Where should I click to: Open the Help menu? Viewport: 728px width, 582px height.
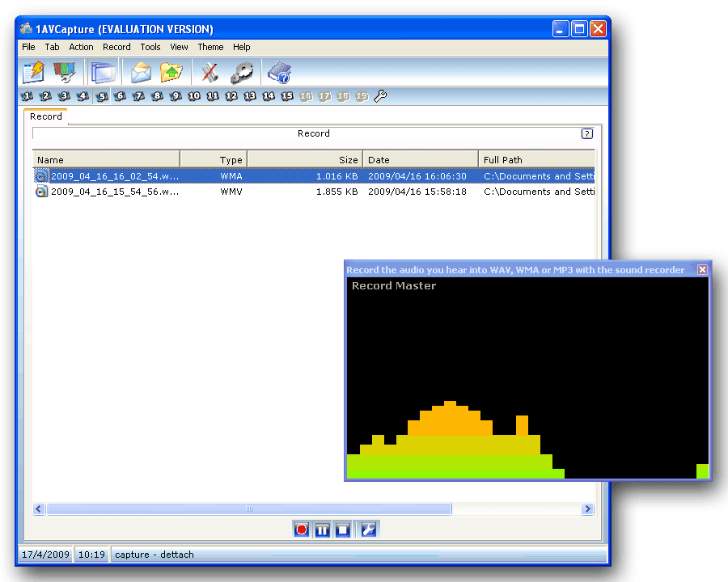coord(241,47)
